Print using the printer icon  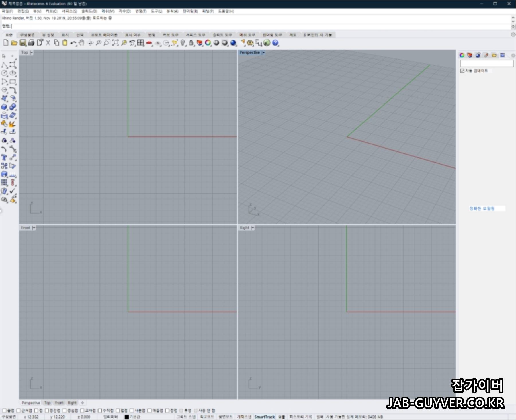(31, 43)
